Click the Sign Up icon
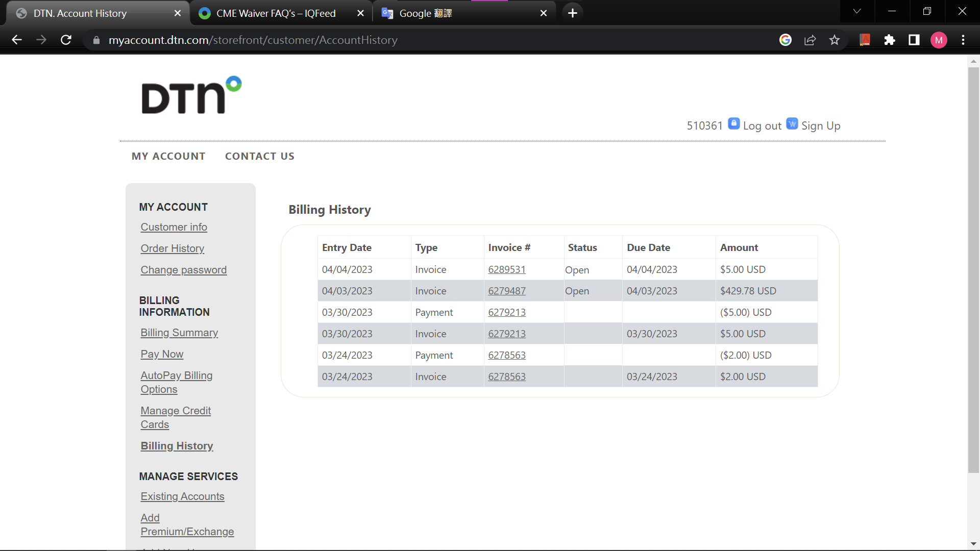The height and width of the screenshot is (551, 980). coord(792,124)
